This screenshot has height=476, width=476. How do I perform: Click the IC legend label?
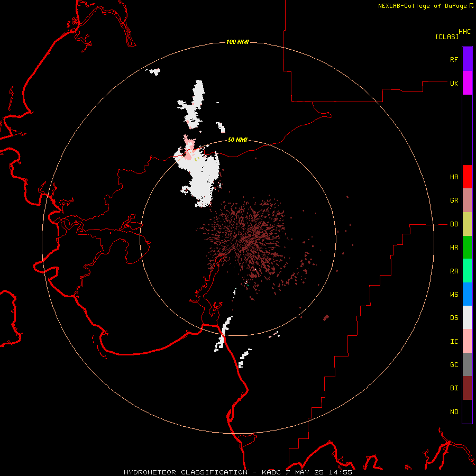pyautogui.click(x=454, y=342)
